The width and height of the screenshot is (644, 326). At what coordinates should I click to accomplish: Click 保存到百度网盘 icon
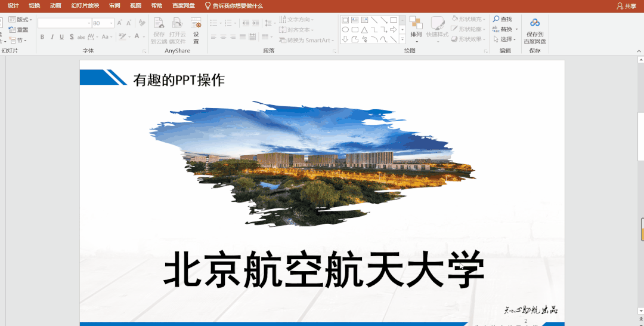click(x=535, y=30)
